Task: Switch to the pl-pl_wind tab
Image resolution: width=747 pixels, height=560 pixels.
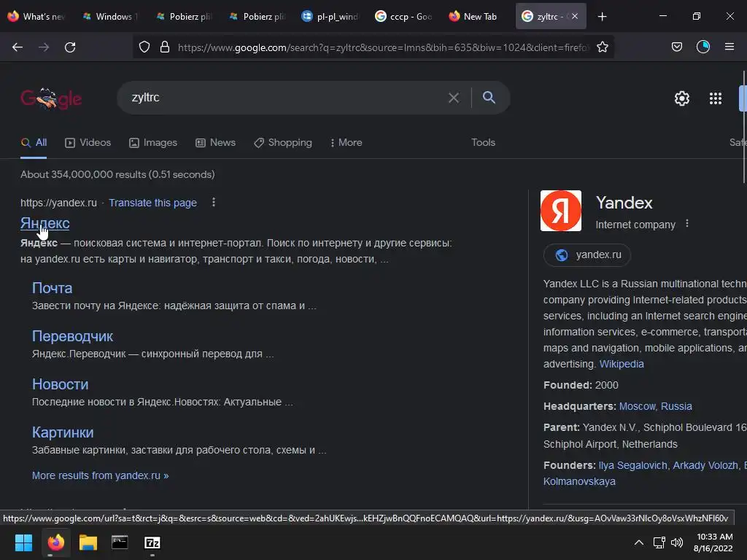Action: coord(330,16)
